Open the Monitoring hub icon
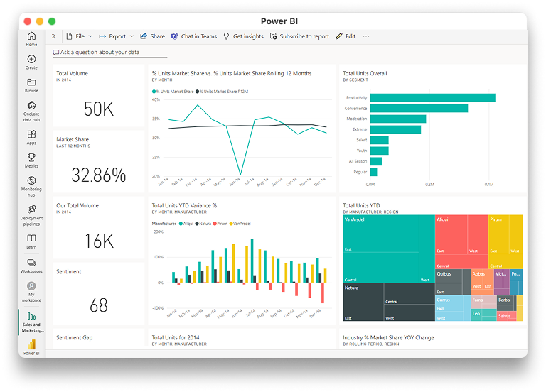The image size is (546, 392). coord(31,180)
